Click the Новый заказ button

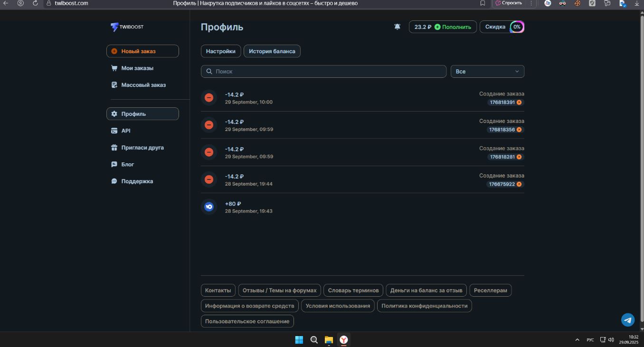point(142,51)
